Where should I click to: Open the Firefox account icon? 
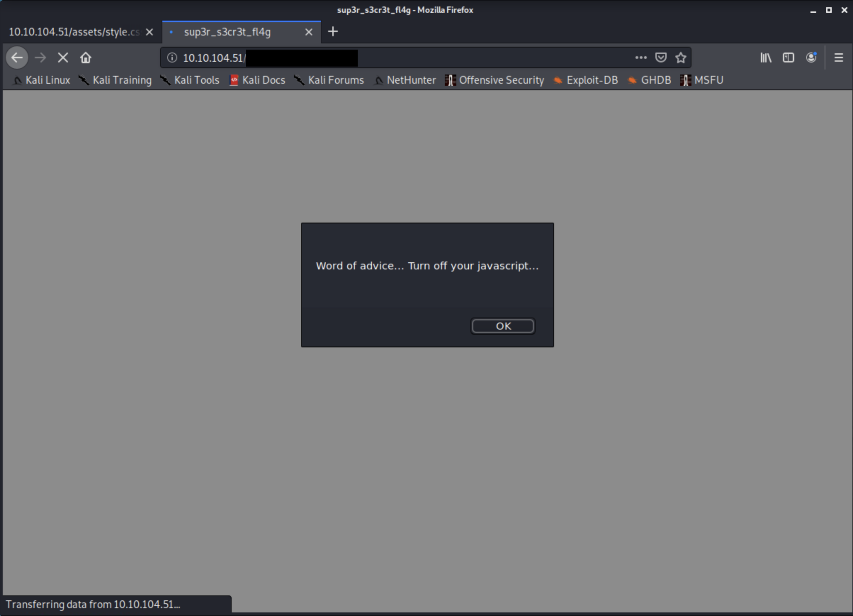coord(811,58)
